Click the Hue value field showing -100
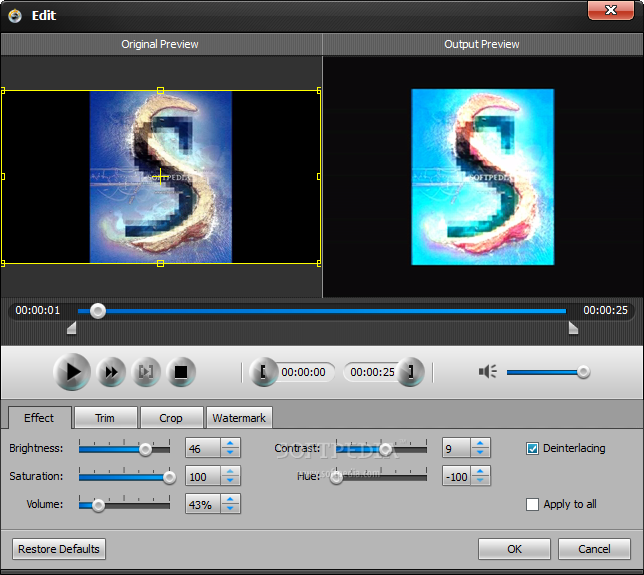 coord(456,476)
